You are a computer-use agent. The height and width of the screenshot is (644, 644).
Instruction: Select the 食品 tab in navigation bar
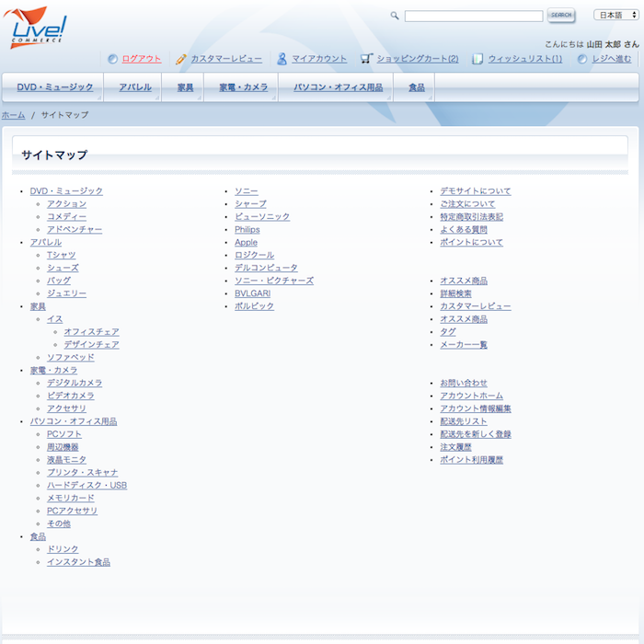pyautogui.click(x=417, y=87)
